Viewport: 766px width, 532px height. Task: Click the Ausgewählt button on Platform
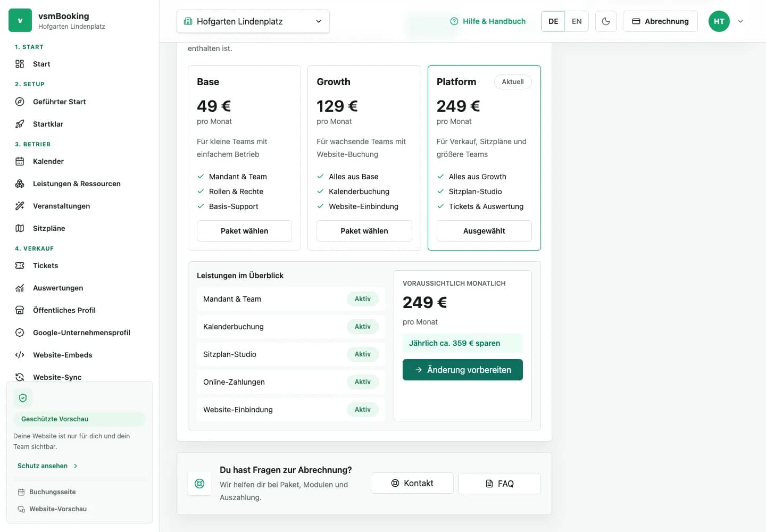point(484,231)
